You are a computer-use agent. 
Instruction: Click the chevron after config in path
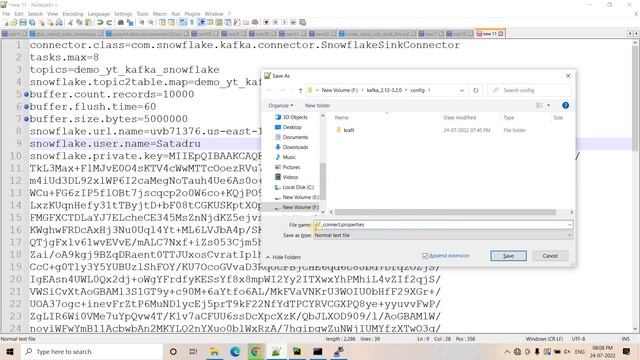pyautogui.click(x=429, y=90)
